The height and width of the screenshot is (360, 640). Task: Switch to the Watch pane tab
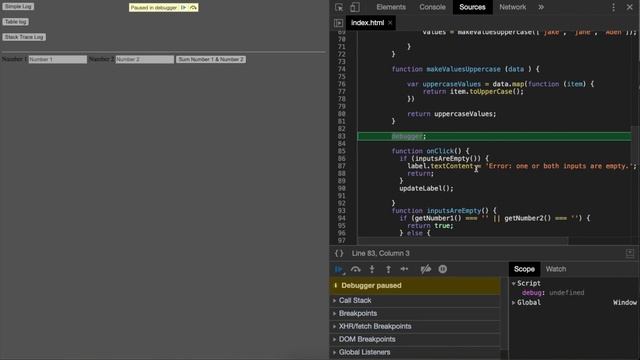click(x=556, y=269)
